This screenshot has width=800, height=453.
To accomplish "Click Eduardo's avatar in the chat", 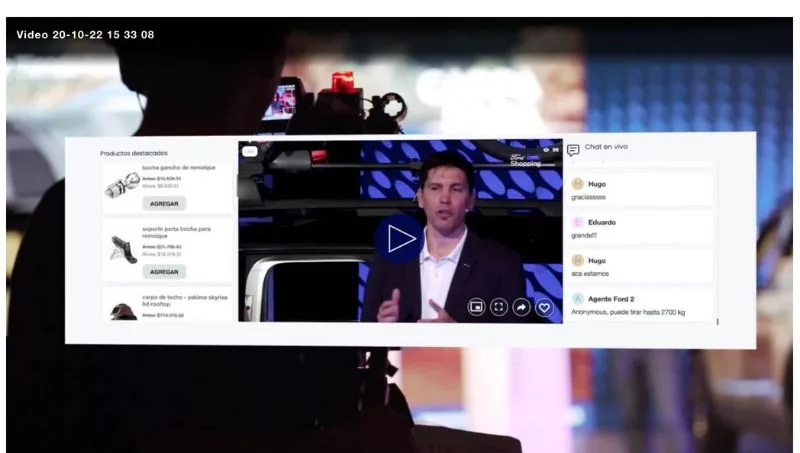I will (x=577, y=222).
